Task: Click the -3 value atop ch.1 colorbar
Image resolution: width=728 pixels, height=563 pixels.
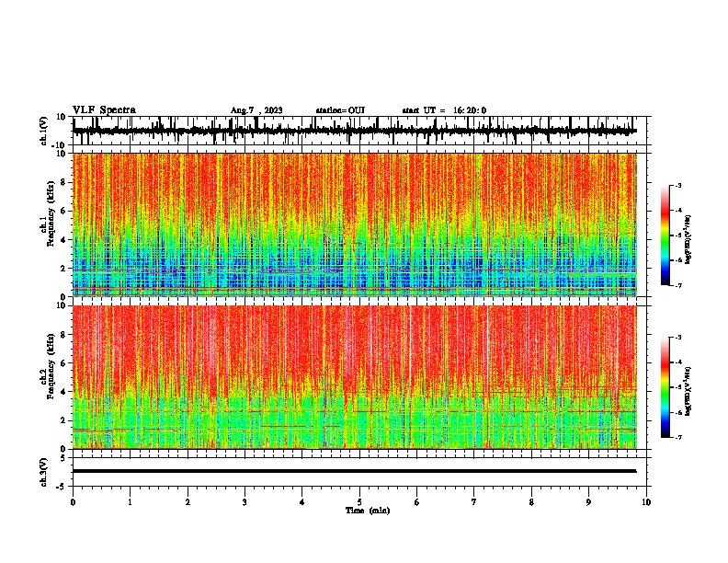Action: coord(678,185)
